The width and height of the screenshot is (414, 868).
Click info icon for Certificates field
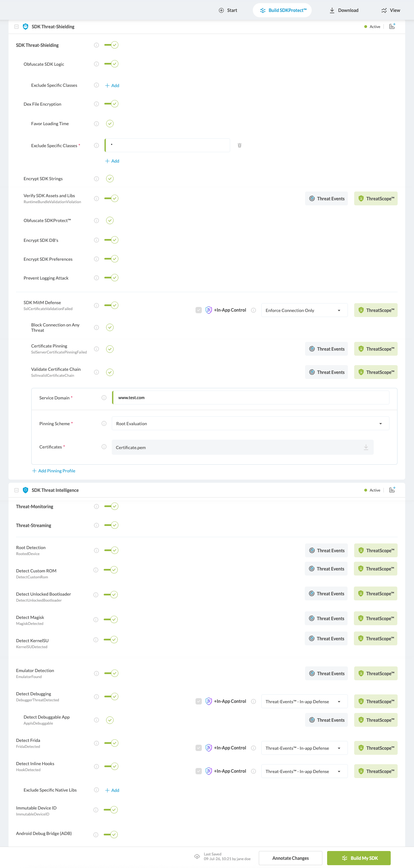[104, 447]
